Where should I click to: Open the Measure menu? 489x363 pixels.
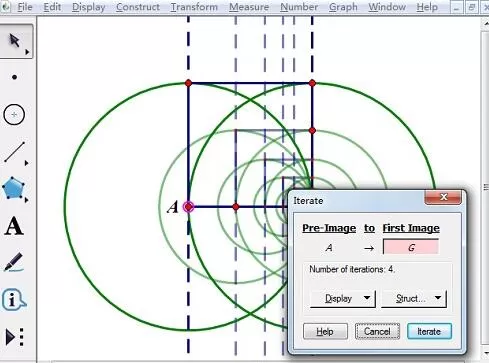[x=249, y=7]
